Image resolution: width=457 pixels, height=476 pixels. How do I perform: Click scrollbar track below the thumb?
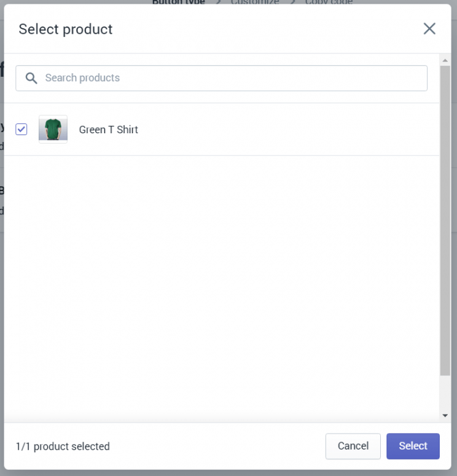tap(445, 394)
